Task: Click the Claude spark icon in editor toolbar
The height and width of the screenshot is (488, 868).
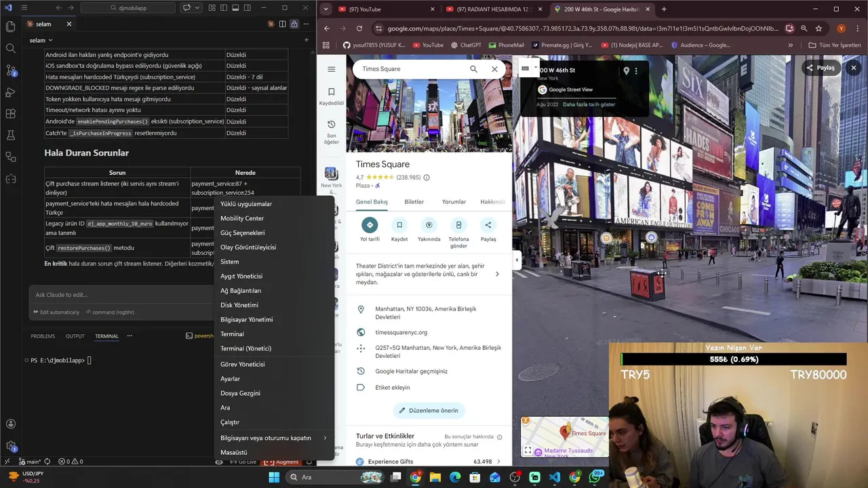Action: 271,24
